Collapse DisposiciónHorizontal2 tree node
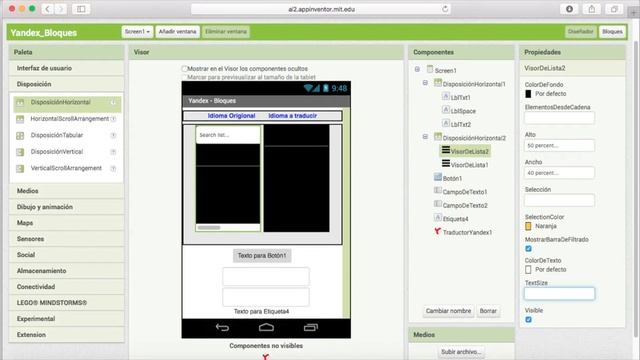Image resolution: width=640 pixels, height=360 pixels. point(425,137)
